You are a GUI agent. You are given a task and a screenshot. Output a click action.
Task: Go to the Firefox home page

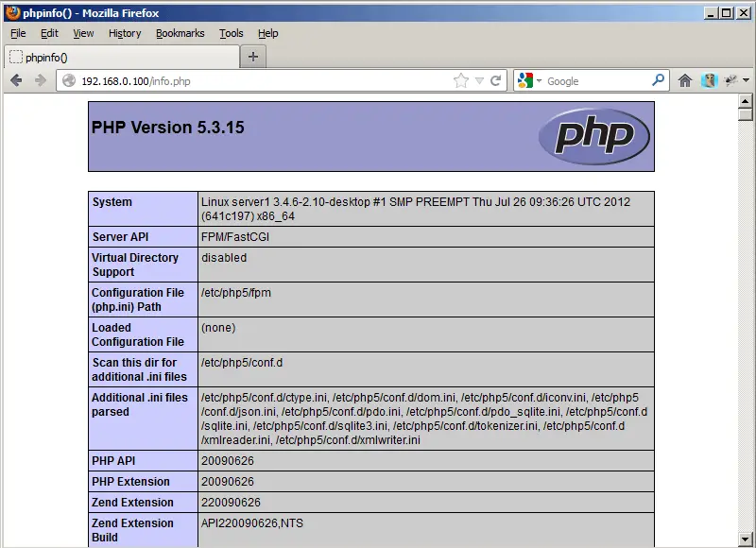[685, 80]
